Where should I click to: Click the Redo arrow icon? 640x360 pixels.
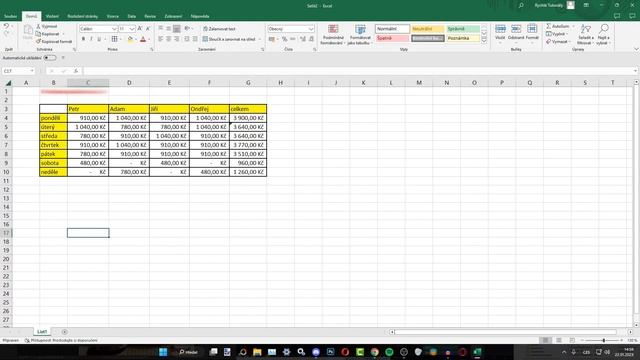pyautogui.click(x=6, y=34)
